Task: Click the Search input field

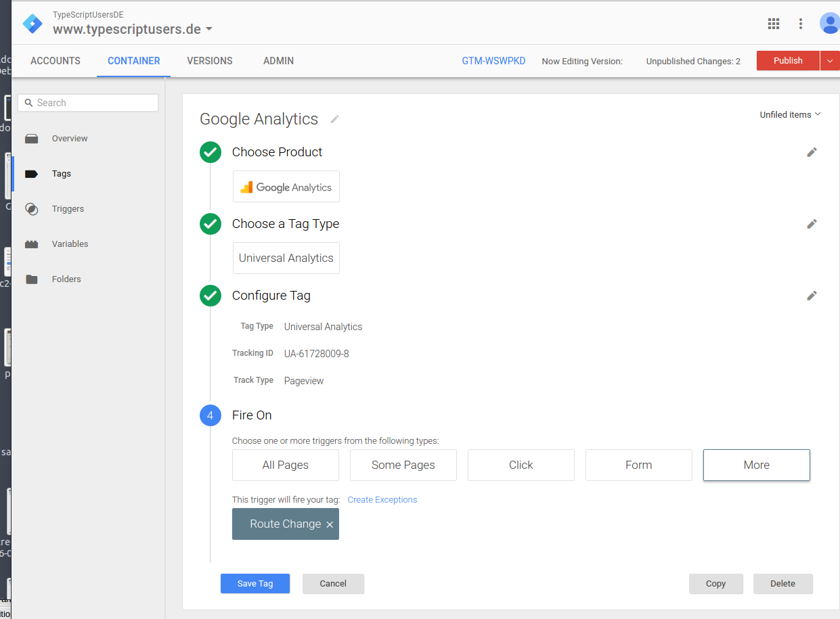Action: [x=88, y=103]
